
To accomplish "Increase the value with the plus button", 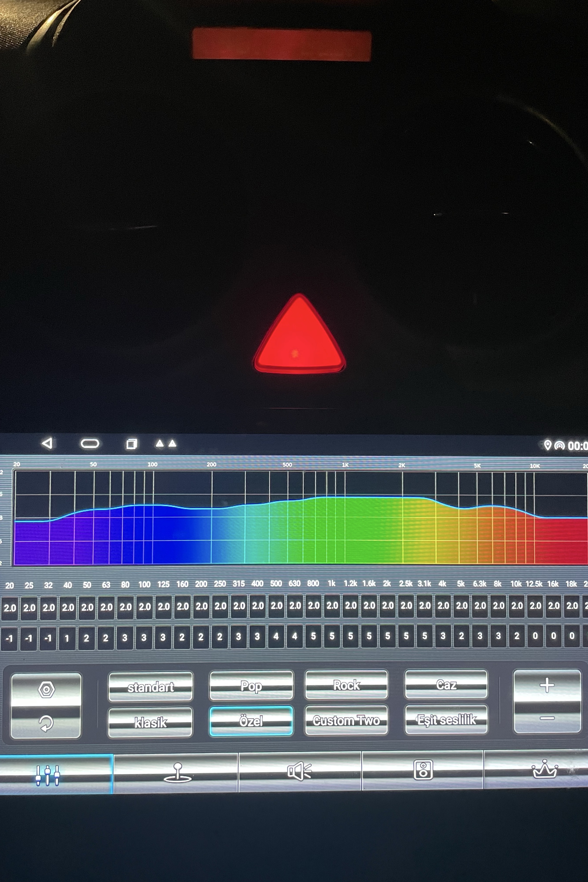I will [x=547, y=685].
